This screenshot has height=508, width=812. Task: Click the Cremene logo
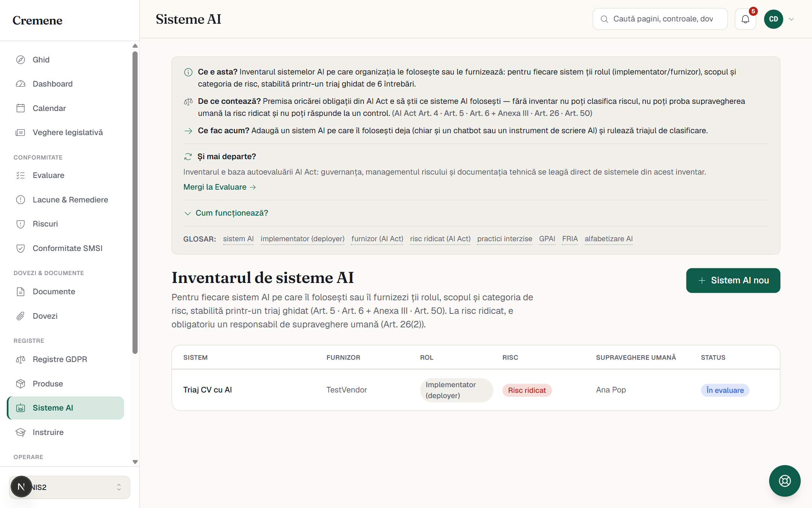pyautogui.click(x=37, y=20)
